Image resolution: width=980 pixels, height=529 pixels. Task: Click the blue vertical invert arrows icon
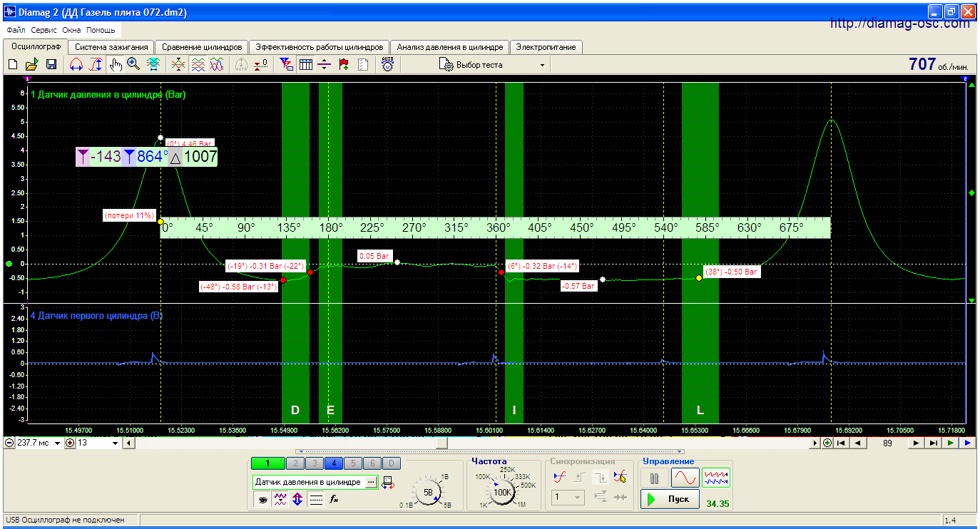[297, 500]
